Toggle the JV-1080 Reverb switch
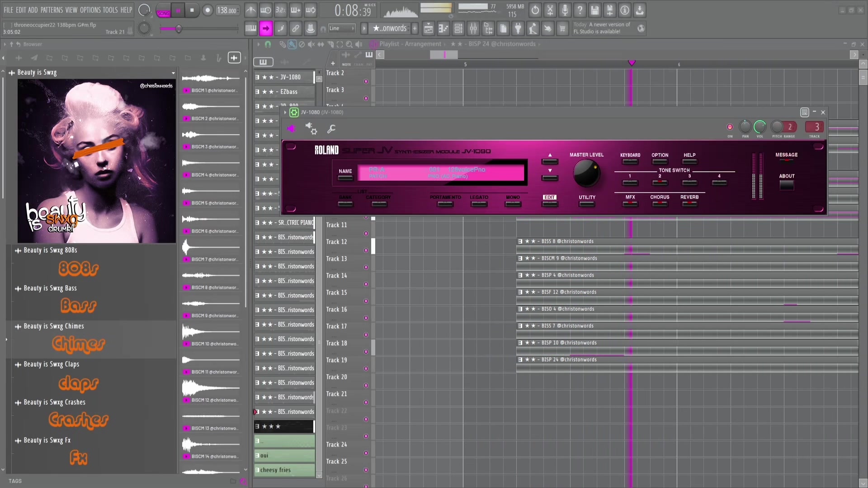 (x=689, y=204)
